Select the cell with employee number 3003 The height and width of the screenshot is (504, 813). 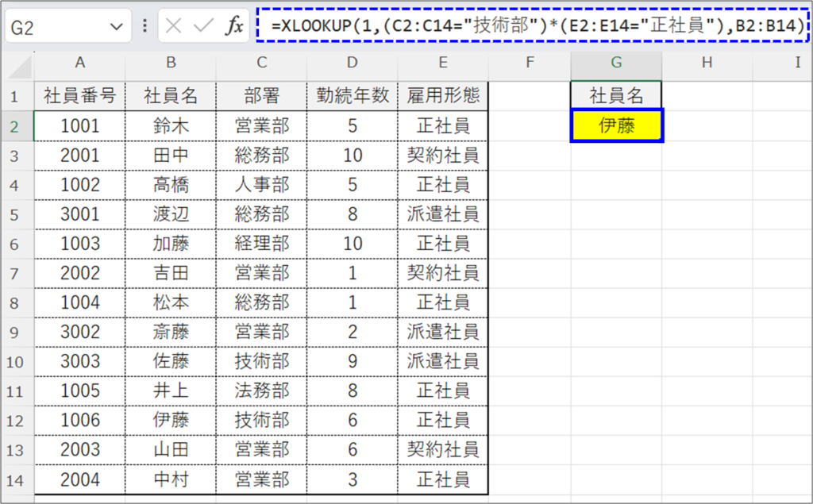click(79, 362)
